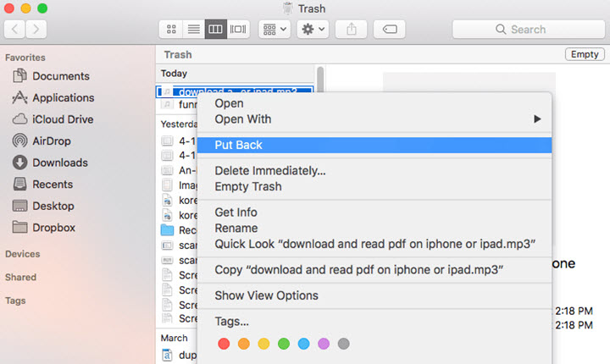This screenshot has height=364, width=610.
Task: Select the highlighted download mp3 file
Action: tap(235, 91)
